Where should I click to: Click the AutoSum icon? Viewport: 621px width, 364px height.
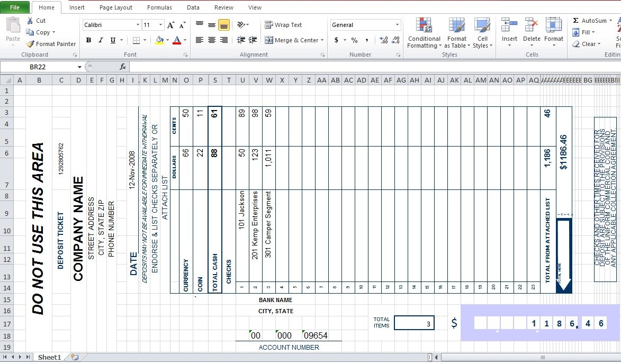coord(577,21)
